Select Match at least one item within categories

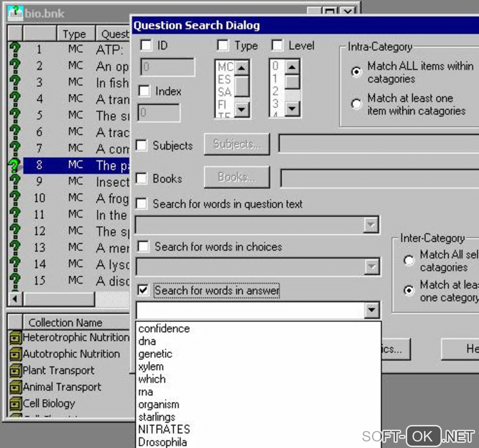[356, 104]
